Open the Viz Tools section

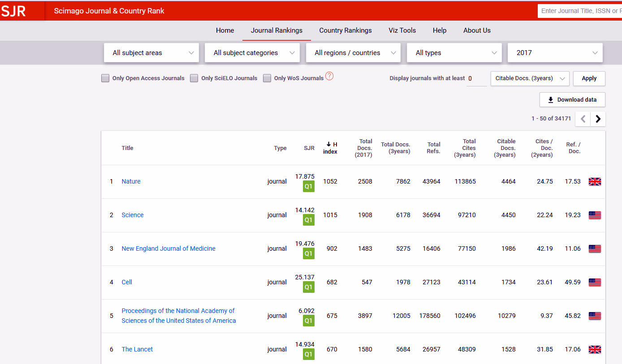pyautogui.click(x=402, y=30)
